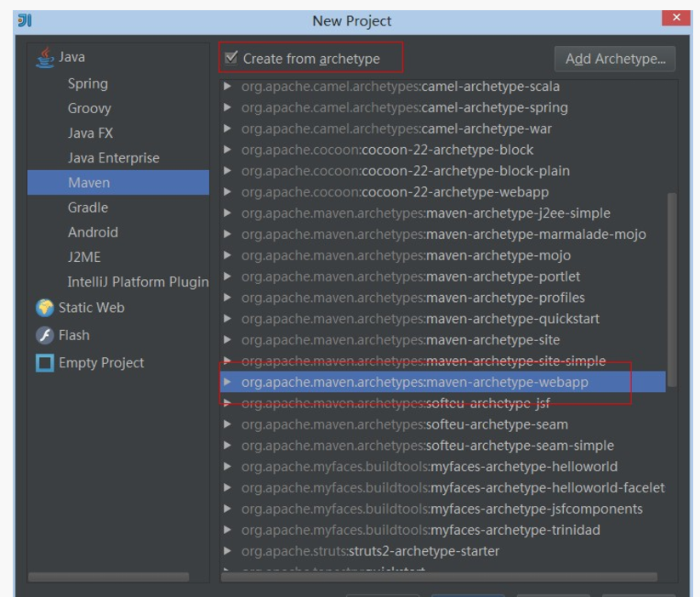This screenshot has width=700, height=597.
Task: Toggle the Create from archetype checkbox
Action: tap(231, 58)
